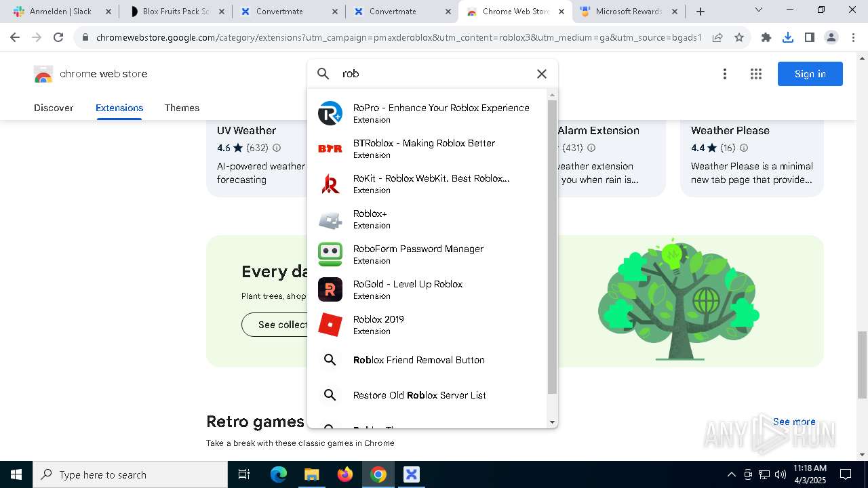Select RoPro - Enhance Your Roblox Experience text

click(441, 108)
